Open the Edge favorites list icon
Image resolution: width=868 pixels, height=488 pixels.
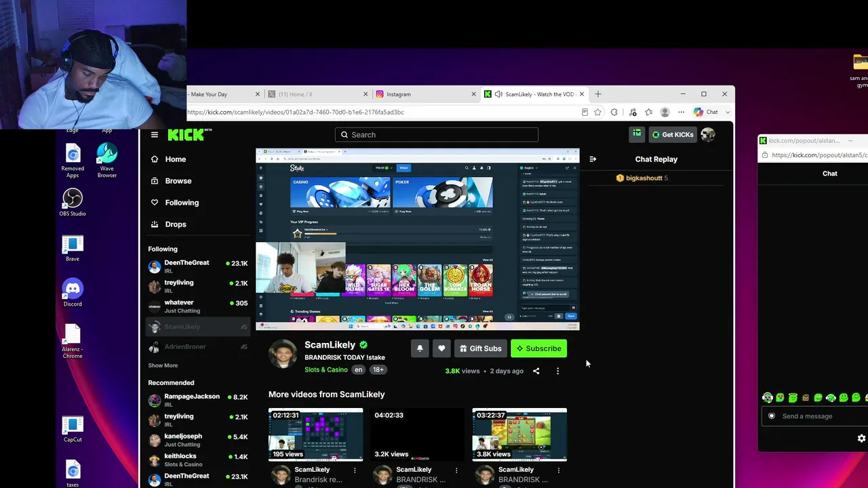click(648, 112)
